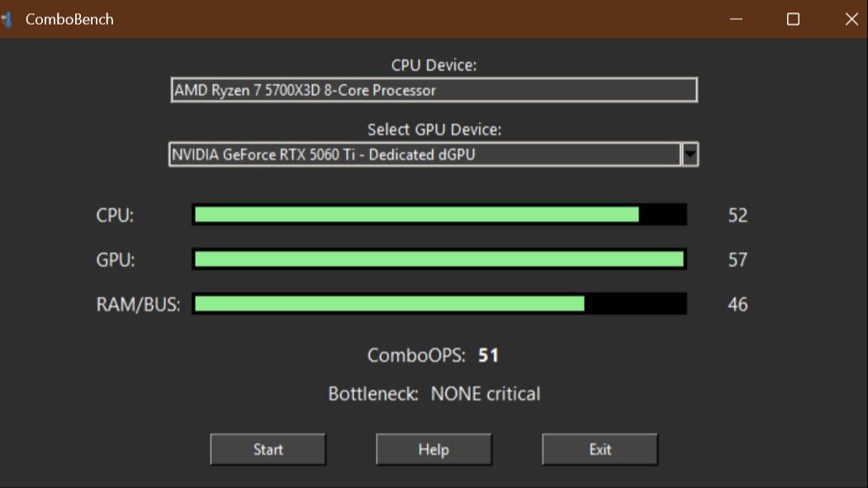
Task: Click the RAM/BUS score progress bar
Action: 439,304
